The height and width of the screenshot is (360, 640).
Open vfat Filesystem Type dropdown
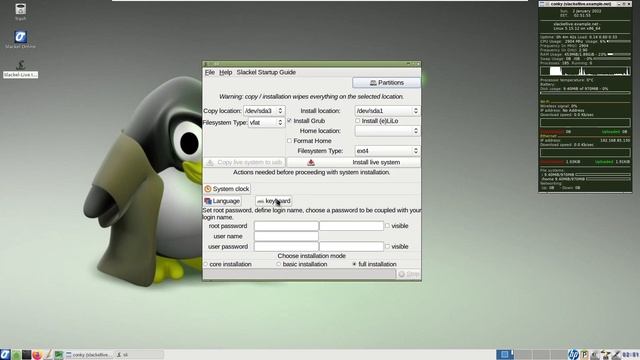(x=266, y=122)
